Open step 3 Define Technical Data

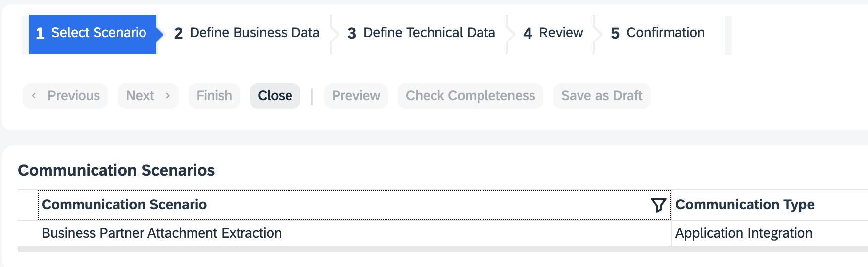coord(421,33)
